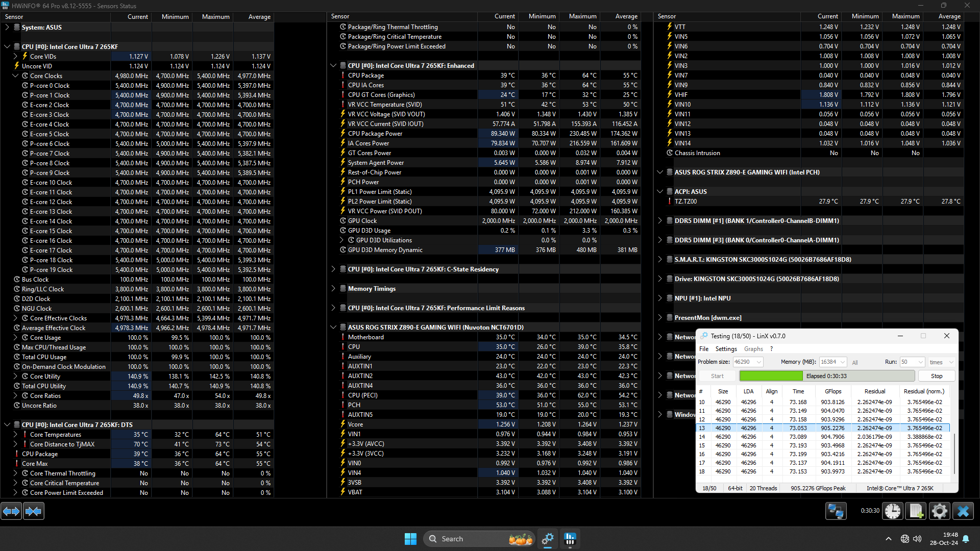Open the LinX gear icon in taskbar
Image resolution: width=980 pixels, height=551 pixels.
(548, 539)
